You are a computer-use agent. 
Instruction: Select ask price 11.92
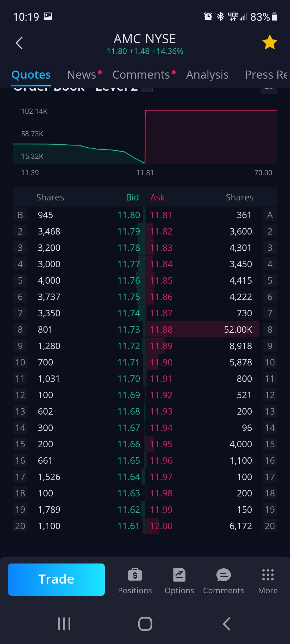(161, 395)
